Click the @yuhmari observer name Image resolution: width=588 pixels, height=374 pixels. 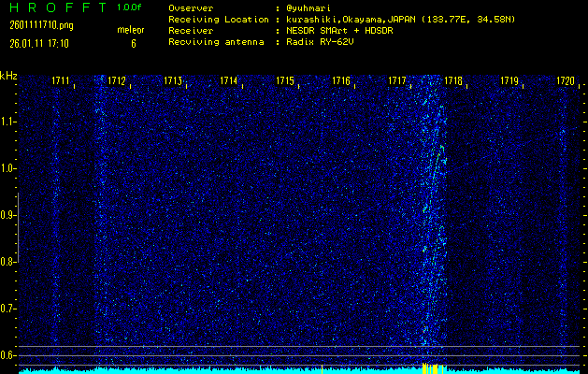tap(308, 8)
